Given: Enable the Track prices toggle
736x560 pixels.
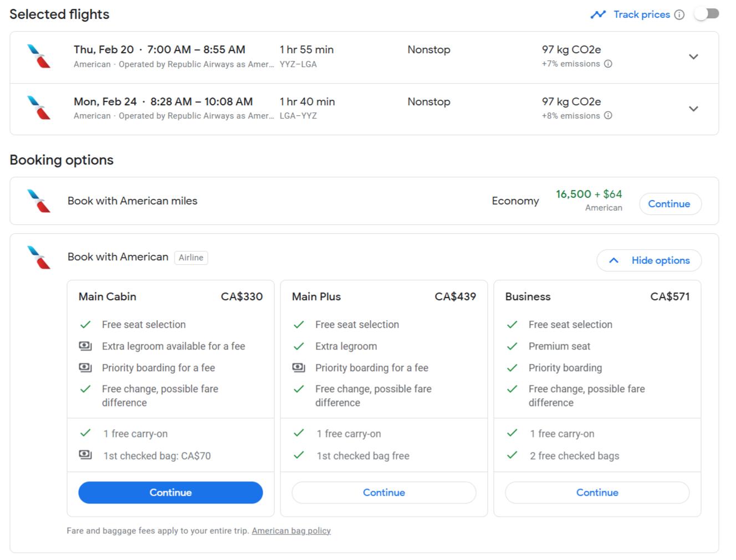Looking at the screenshot, I should click(706, 14).
